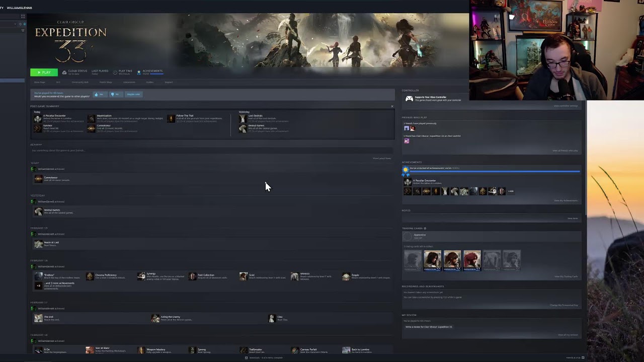Image resolution: width=644 pixels, height=362 pixels.
Task: Click the activity comment input field
Action: pos(211,150)
